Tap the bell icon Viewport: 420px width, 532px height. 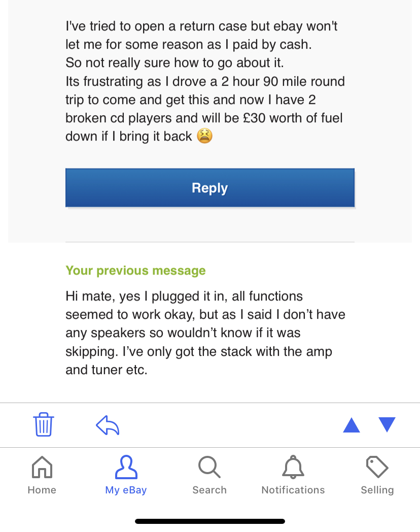click(x=293, y=467)
